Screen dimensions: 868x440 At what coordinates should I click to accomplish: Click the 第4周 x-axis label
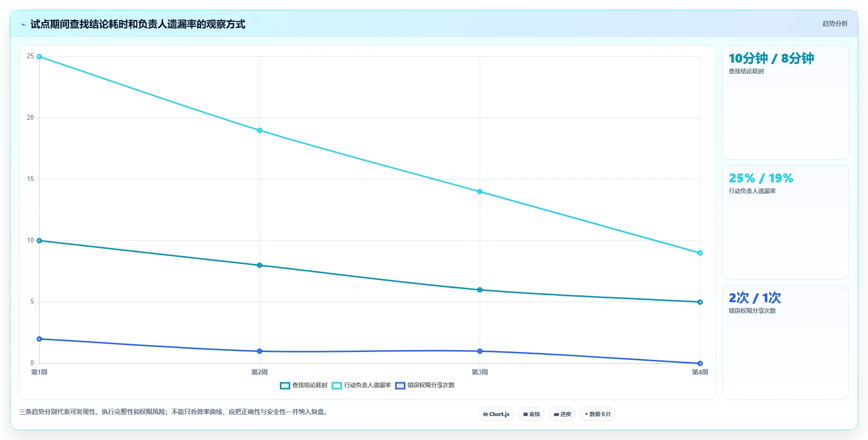[x=700, y=372]
